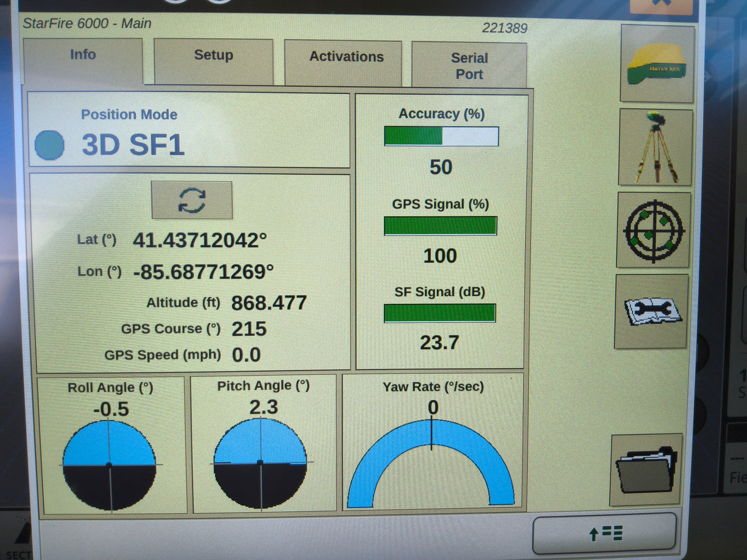Tap the menu list button at bottom
The height and width of the screenshot is (560, 747).
pyautogui.click(x=605, y=533)
